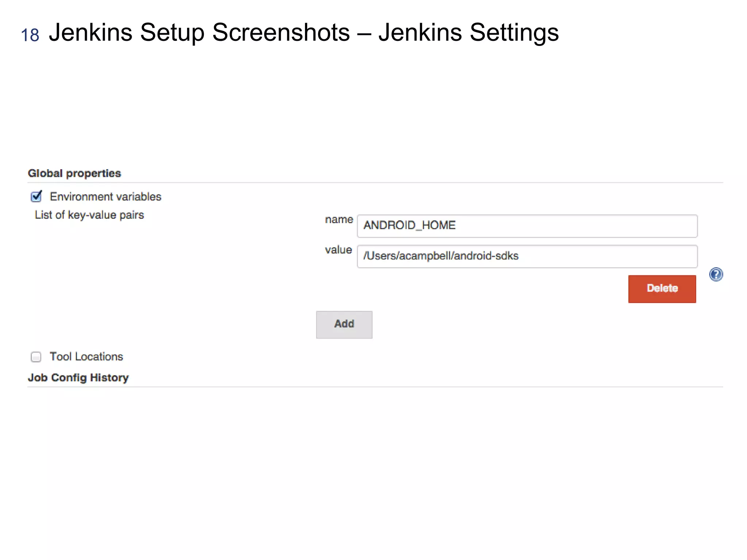Image resolution: width=747 pixels, height=560 pixels.
Task: Click the slide number 18
Action: pyautogui.click(x=30, y=35)
